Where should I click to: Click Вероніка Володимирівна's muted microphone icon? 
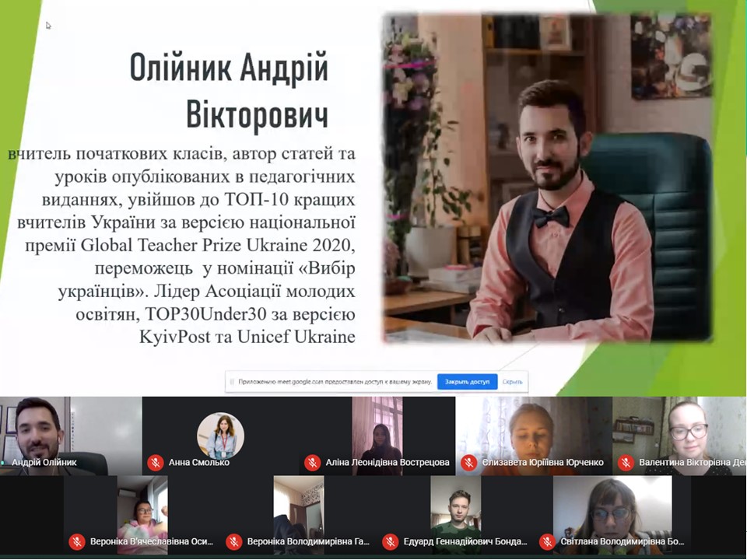pos(233,542)
